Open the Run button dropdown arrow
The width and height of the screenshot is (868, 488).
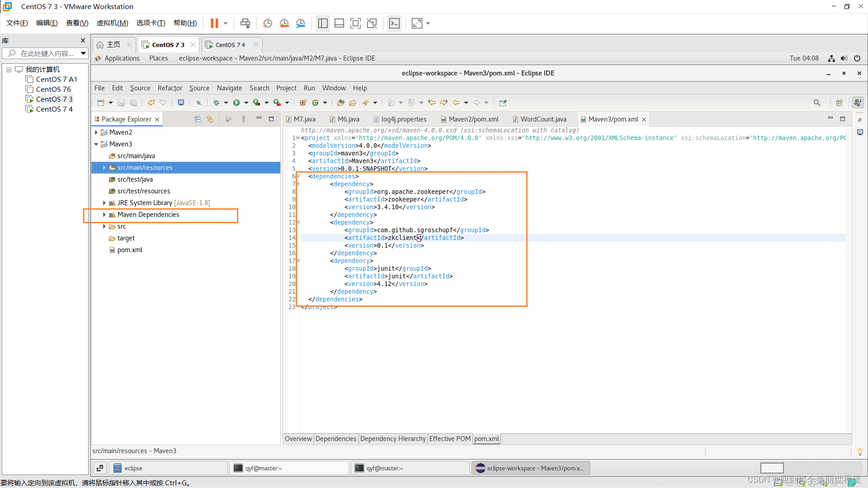pos(246,103)
